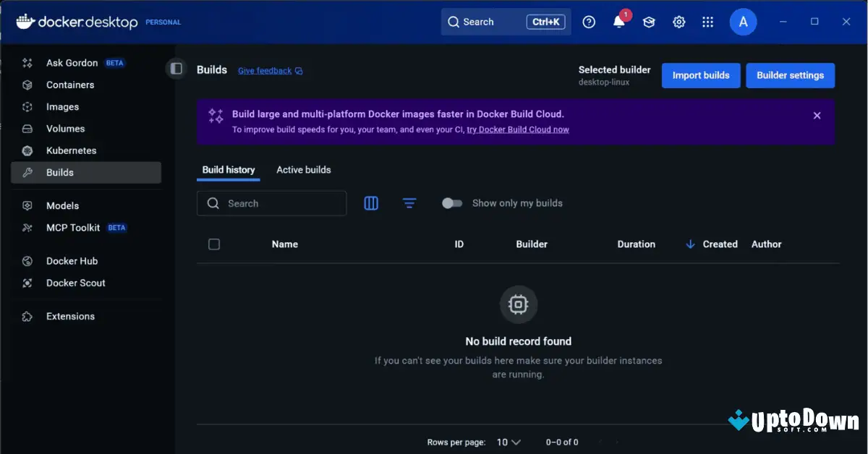Screen dimensions: 868x454
Task: Enable Show only my builds
Action: point(452,203)
